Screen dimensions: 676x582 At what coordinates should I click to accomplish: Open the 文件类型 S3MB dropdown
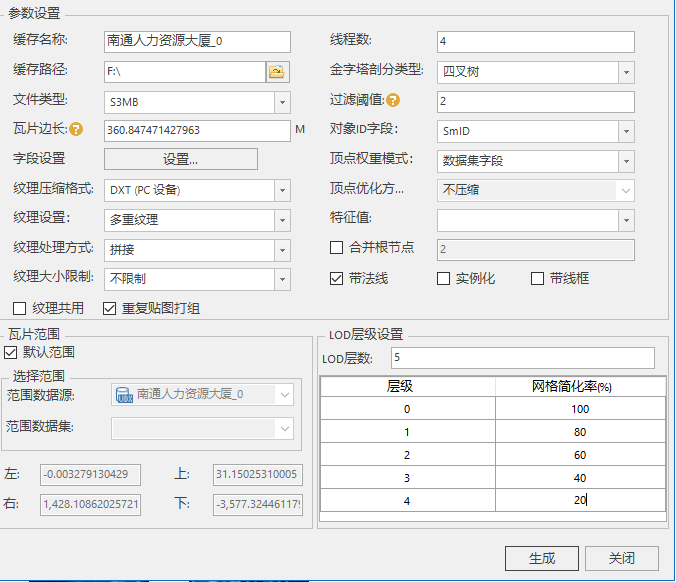[x=282, y=102]
